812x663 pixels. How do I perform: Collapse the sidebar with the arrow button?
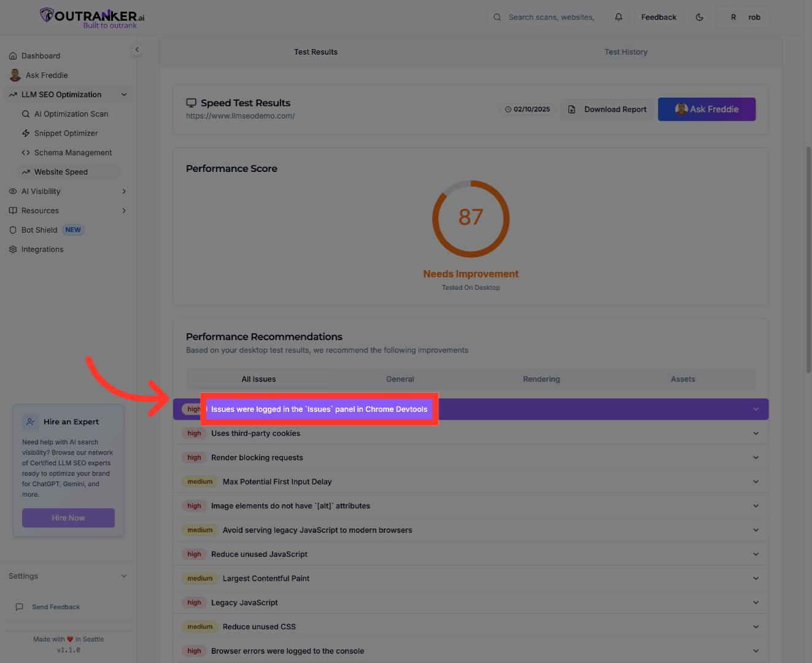coord(136,49)
